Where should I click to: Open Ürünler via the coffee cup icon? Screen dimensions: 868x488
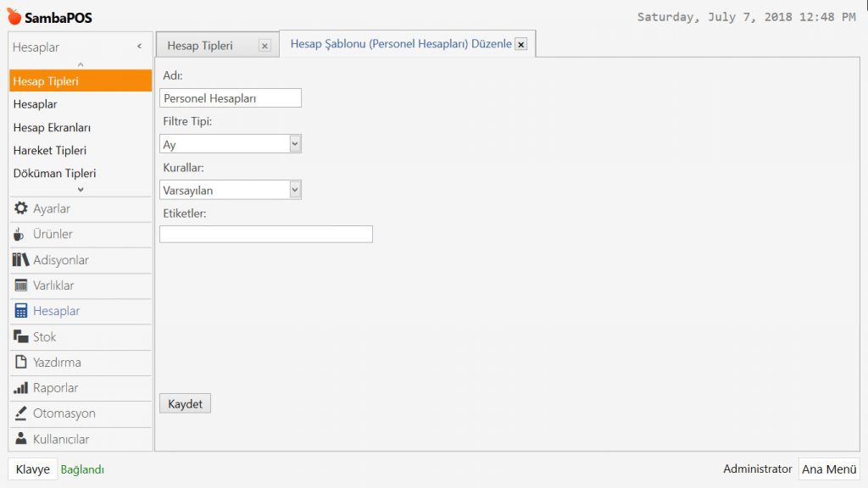[19, 235]
